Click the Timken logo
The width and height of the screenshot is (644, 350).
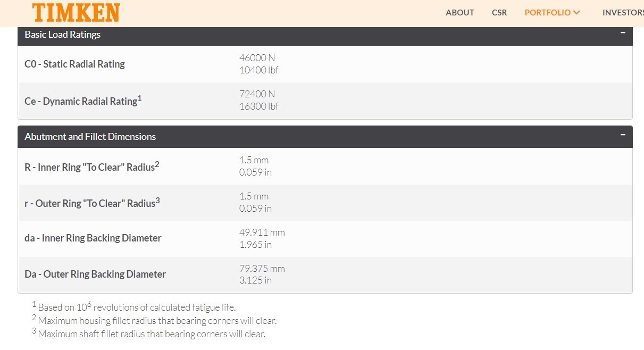76,12
